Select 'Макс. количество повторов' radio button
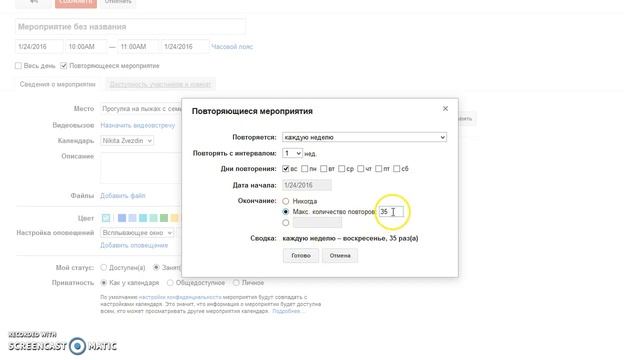Screen dimensions: 640x360 click(286, 212)
